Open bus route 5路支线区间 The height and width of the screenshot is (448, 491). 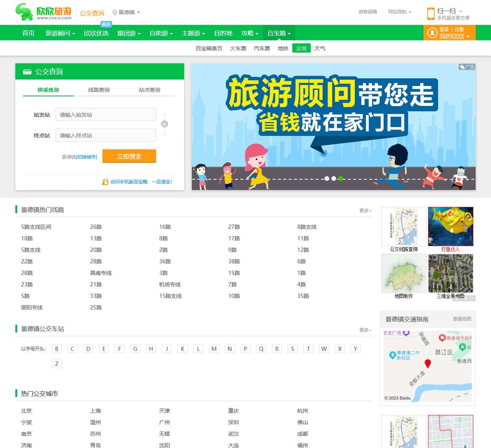(x=36, y=227)
